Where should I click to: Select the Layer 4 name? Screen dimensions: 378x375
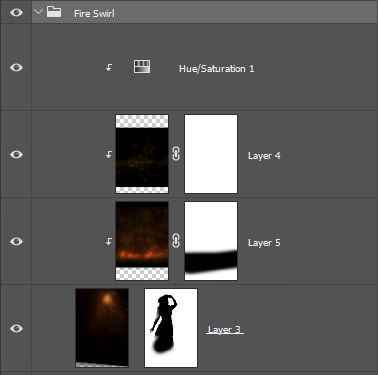coord(264,156)
